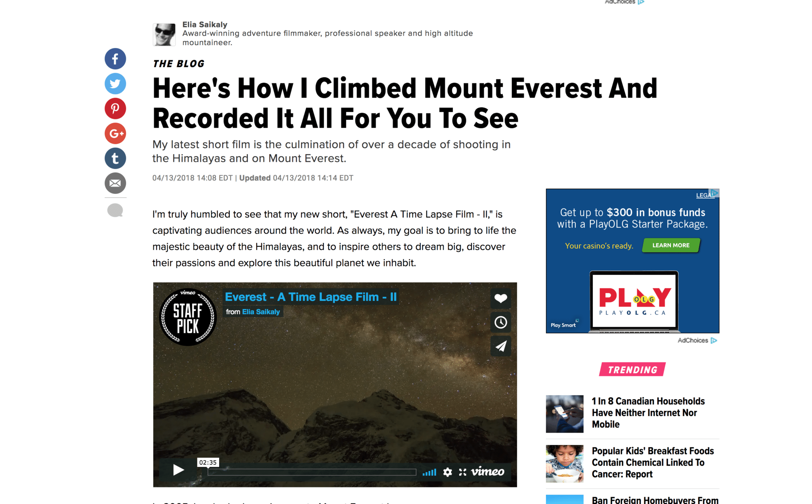The width and height of the screenshot is (812, 504).
Task: Open comments via speech bubble icon
Action: pos(115,210)
